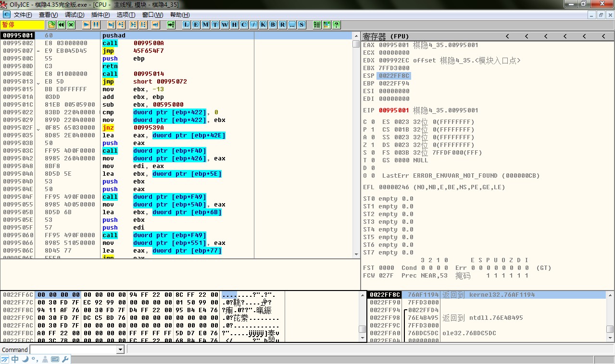Open the Memory map window (M)
615x364 pixels.
205,24
